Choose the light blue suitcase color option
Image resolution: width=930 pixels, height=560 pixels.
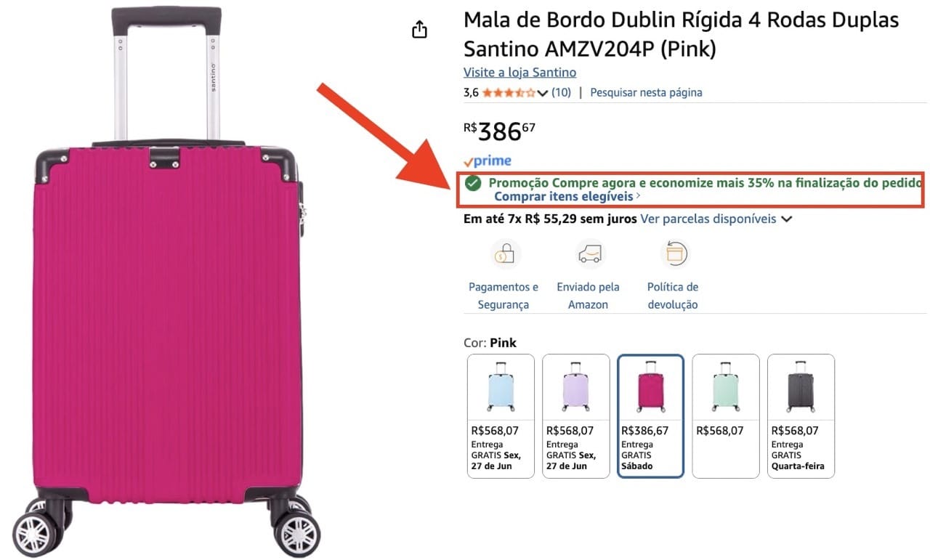pyautogui.click(x=501, y=416)
